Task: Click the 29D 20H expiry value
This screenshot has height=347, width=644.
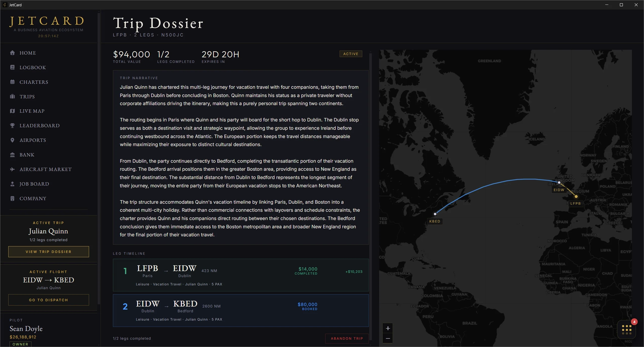Action: coord(220,54)
